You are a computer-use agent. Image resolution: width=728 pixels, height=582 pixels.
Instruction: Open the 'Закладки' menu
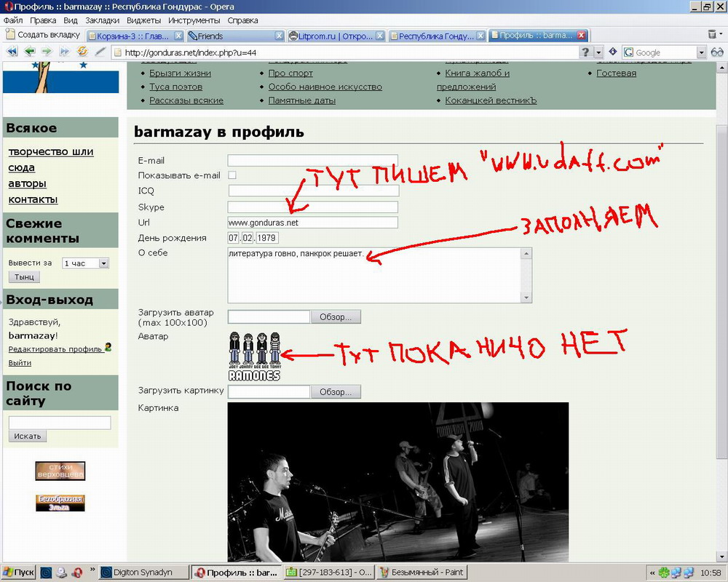click(102, 20)
